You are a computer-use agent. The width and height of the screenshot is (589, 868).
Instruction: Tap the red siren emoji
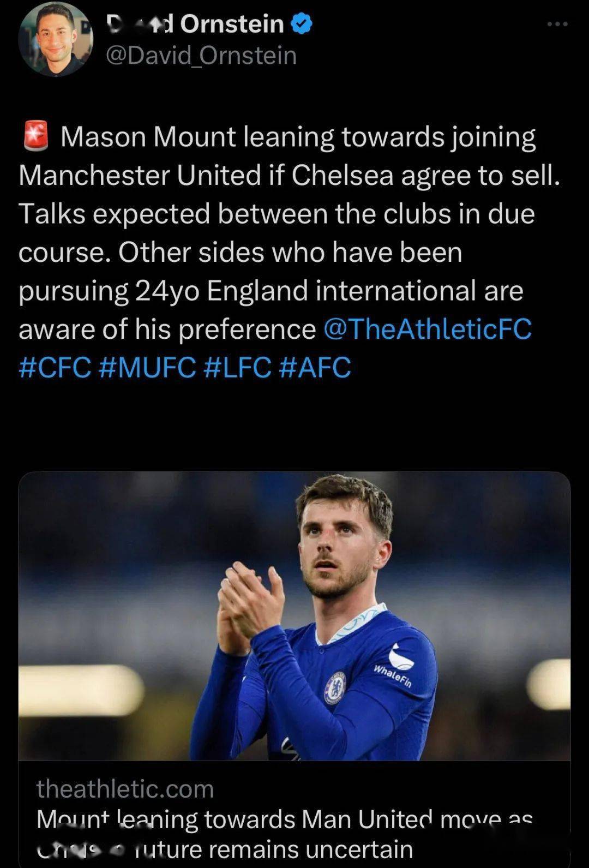[36, 137]
